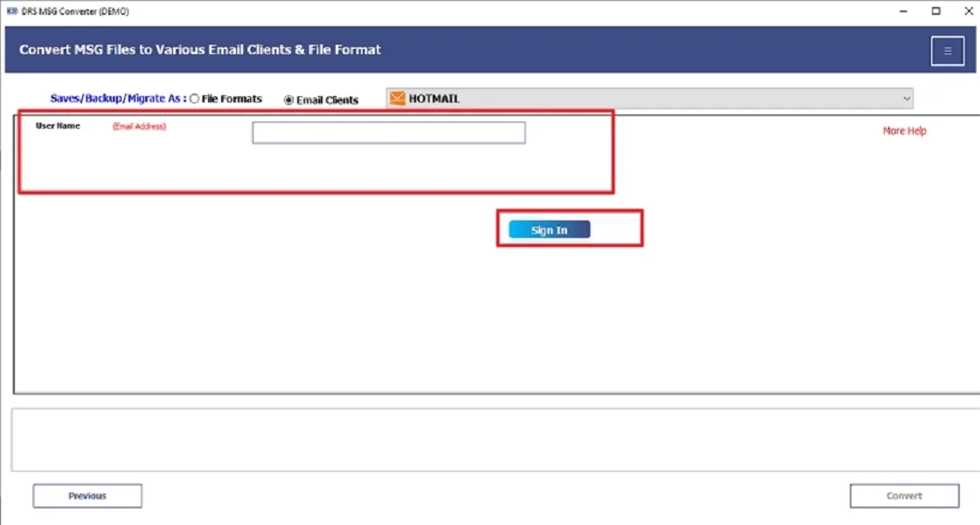Enable the Email Clients option
The height and width of the screenshot is (525, 980).
pyautogui.click(x=288, y=100)
